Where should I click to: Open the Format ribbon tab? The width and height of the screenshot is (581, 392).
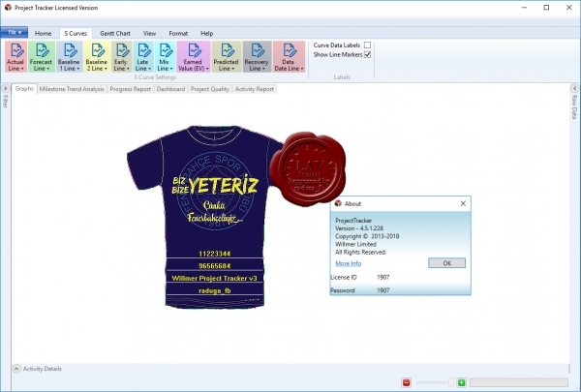[178, 33]
